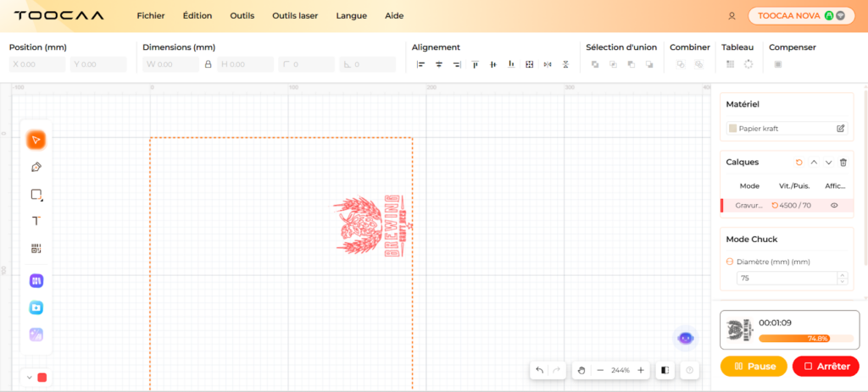The width and height of the screenshot is (868, 392).
Task: Open the Édition menu
Action: pyautogui.click(x=197, y=15)
